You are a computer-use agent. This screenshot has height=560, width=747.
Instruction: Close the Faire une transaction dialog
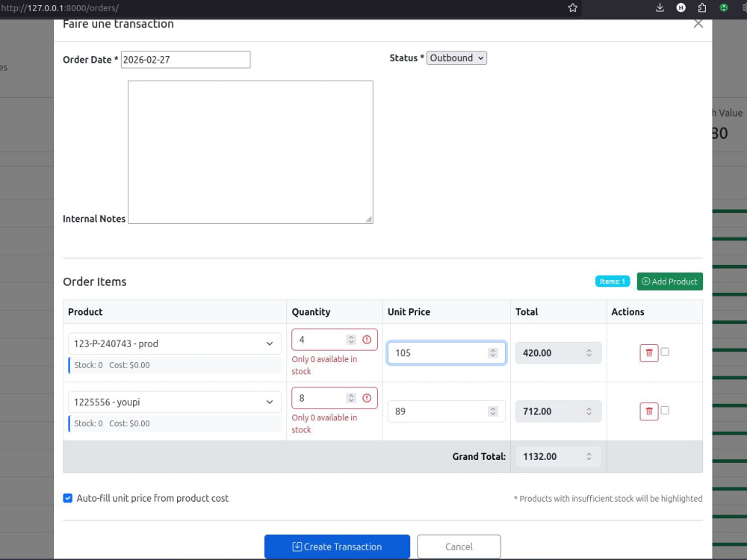(x=698, y=23)
